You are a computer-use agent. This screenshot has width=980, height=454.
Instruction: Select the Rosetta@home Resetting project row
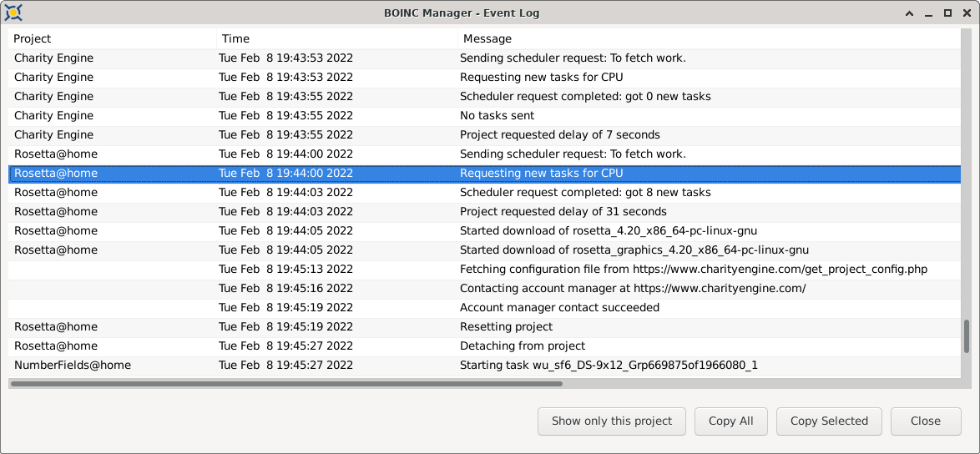click(484, 326)
